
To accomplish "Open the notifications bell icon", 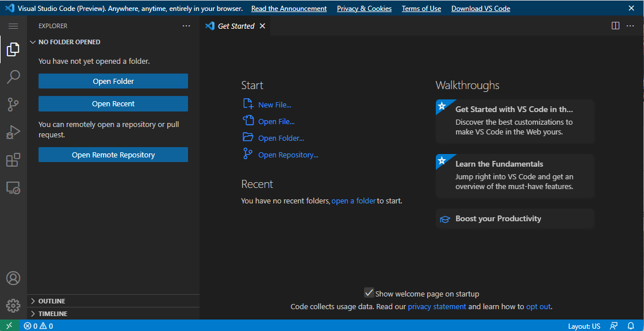I will (631, 326).
